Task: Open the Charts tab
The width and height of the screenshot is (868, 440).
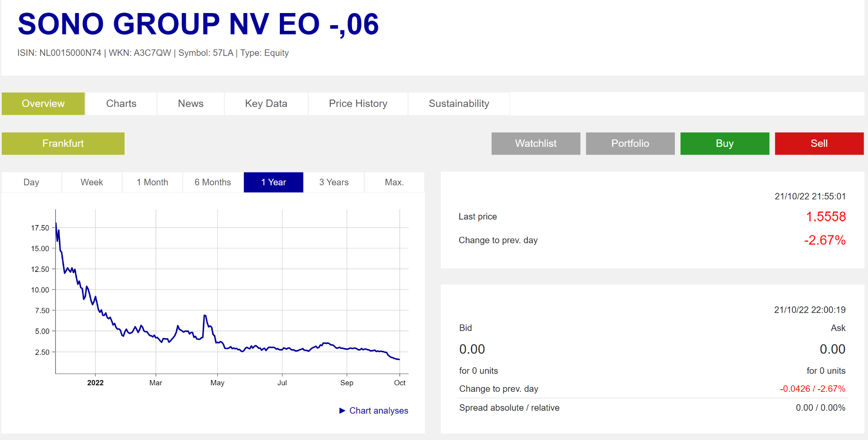Action: (121, 103)
